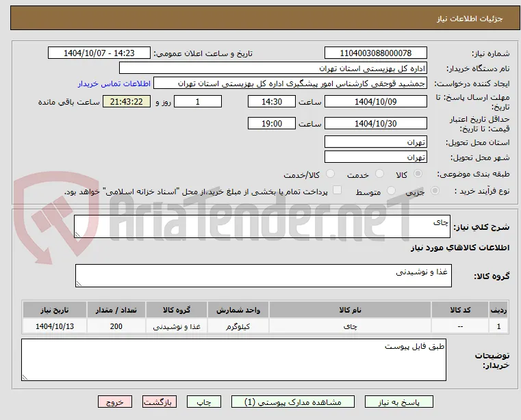
Task: Click the پاسخ به نیاز button
Action: tap(398, 402)
